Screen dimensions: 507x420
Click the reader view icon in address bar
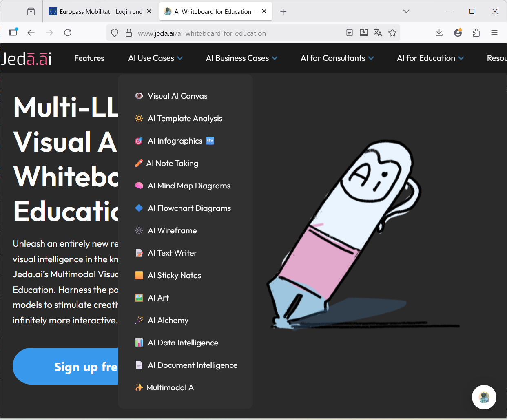(x=349, y=33)
